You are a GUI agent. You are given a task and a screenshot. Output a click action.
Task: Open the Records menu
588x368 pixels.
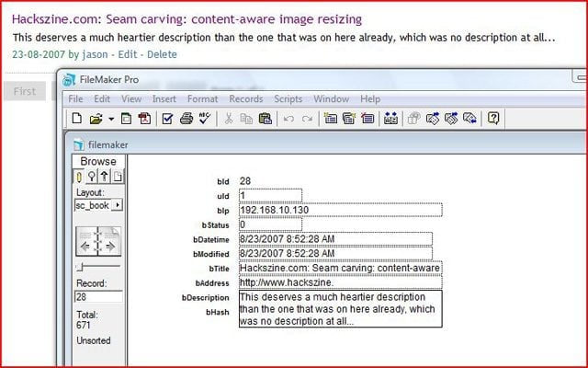point(246,99)
